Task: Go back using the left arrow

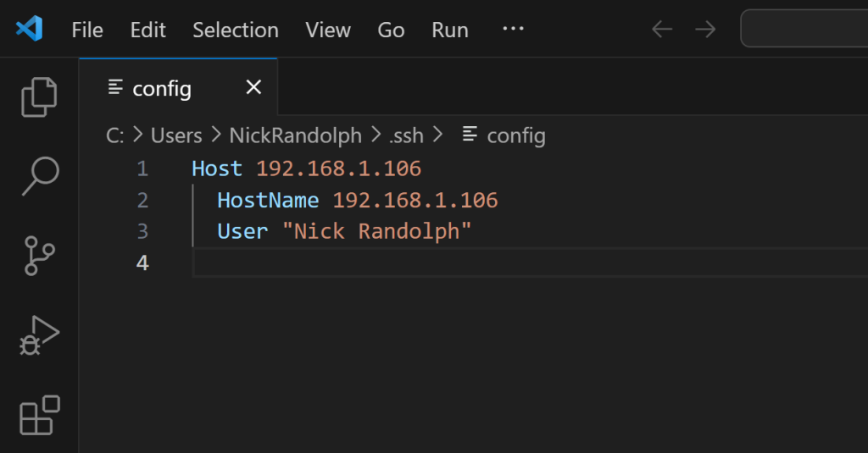Action: click(662, 29)
